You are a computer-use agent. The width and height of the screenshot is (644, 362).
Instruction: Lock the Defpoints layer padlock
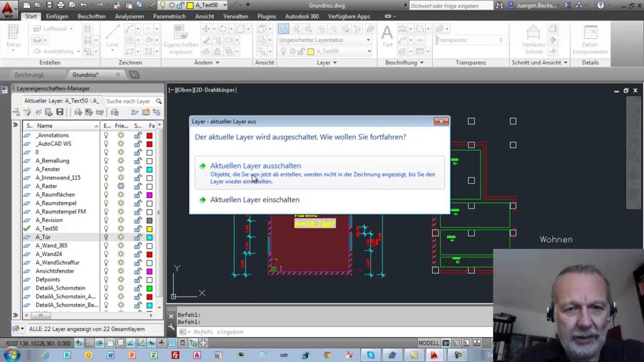[x=137, y=280]
